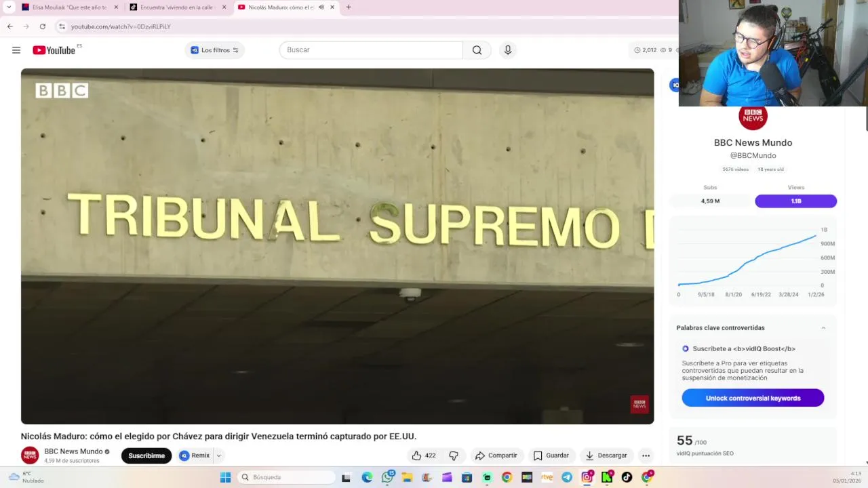Click the address bar URL

tap(121, 26)
